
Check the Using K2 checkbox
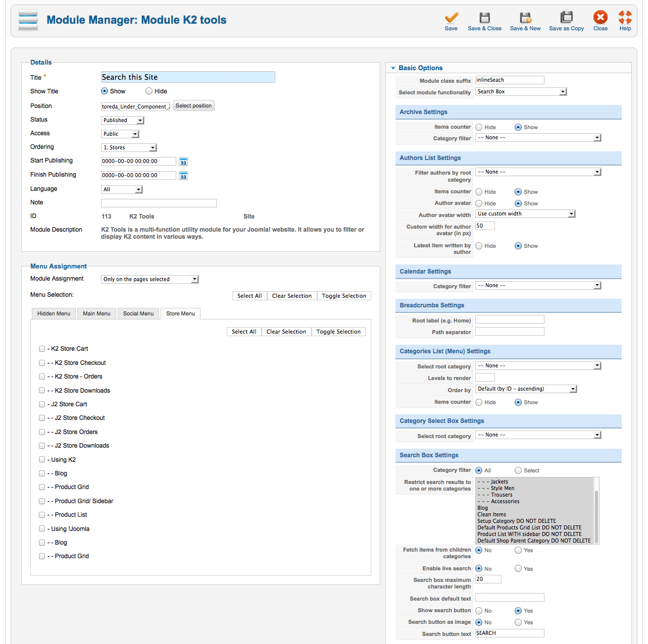[x=42, y=460]
